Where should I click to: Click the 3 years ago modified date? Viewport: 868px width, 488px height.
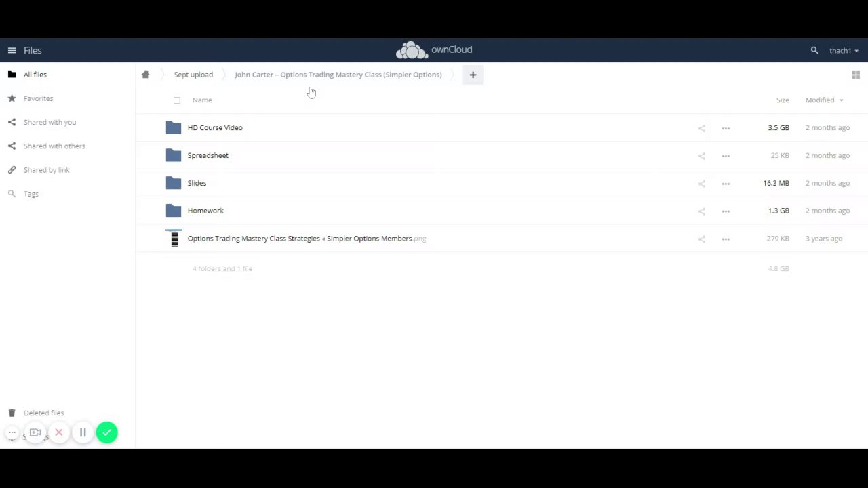824,239
